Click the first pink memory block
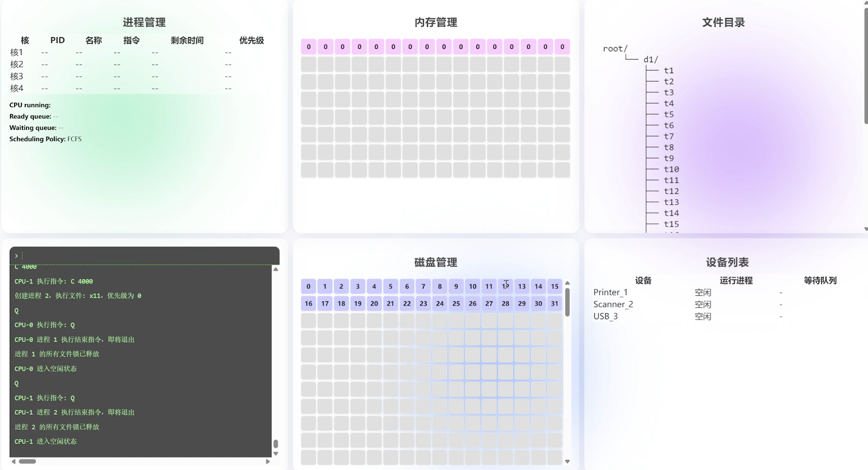The image size is (868, 470). (x=309, y=47)
